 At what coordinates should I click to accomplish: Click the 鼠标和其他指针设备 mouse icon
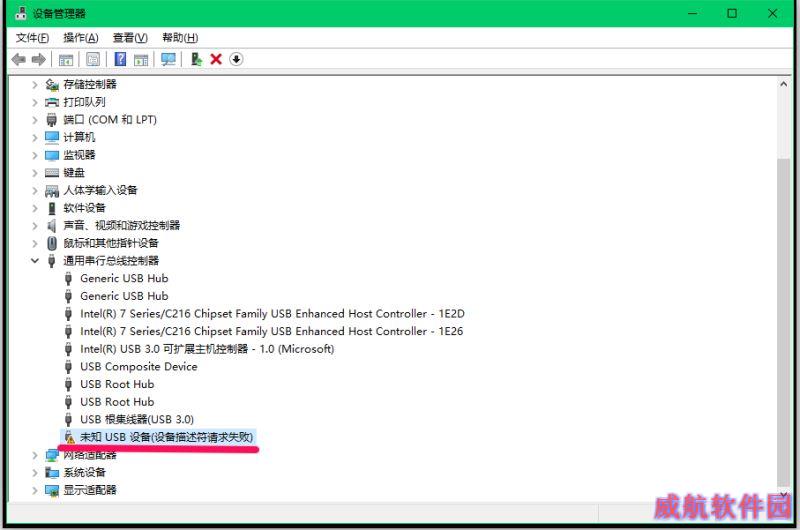52,243
